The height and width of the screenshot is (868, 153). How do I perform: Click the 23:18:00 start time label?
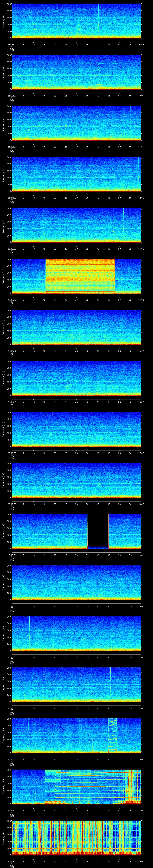12,555
